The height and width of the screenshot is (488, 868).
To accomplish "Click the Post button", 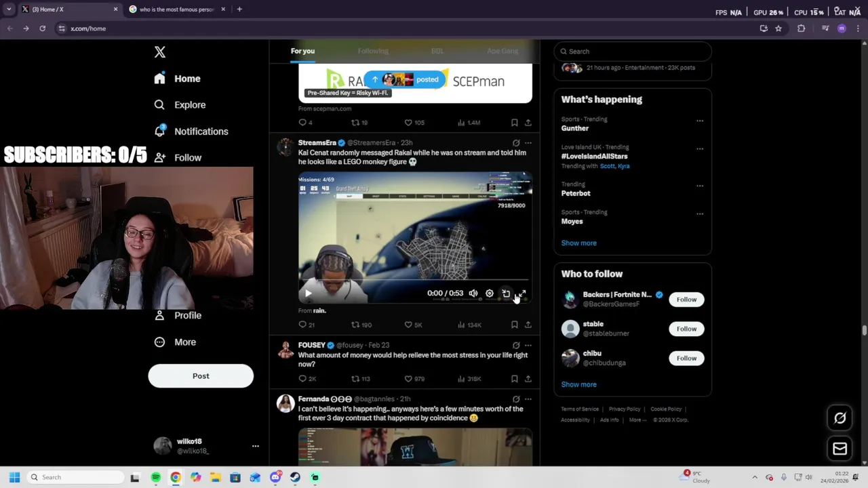I will pos(201,376).
